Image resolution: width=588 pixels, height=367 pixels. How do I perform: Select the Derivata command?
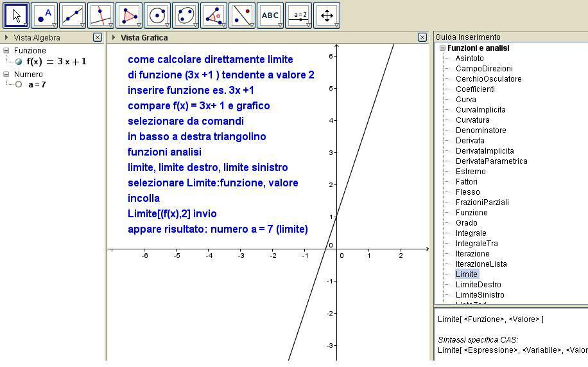[470, 141]
